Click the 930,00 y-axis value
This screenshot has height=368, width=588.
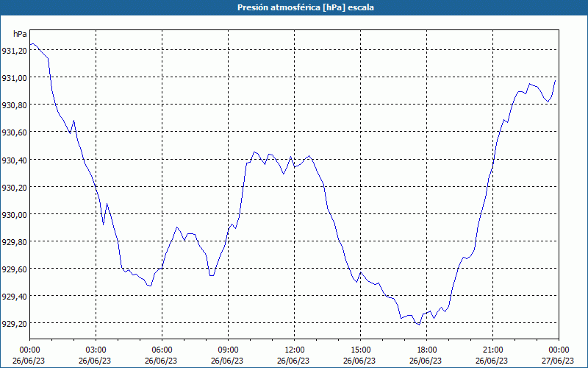(x=14, y=214)
